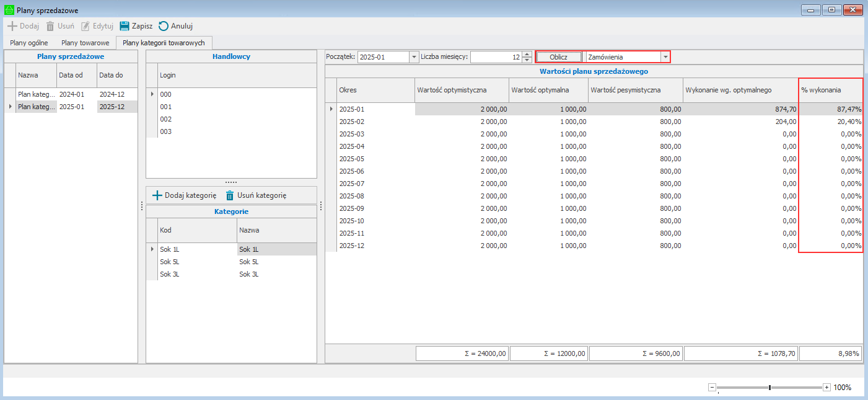Viewport: 868px width, 400px height.
Task: Click the Dodaj plus icon in toolbar
Action: (x=12, y=26)
